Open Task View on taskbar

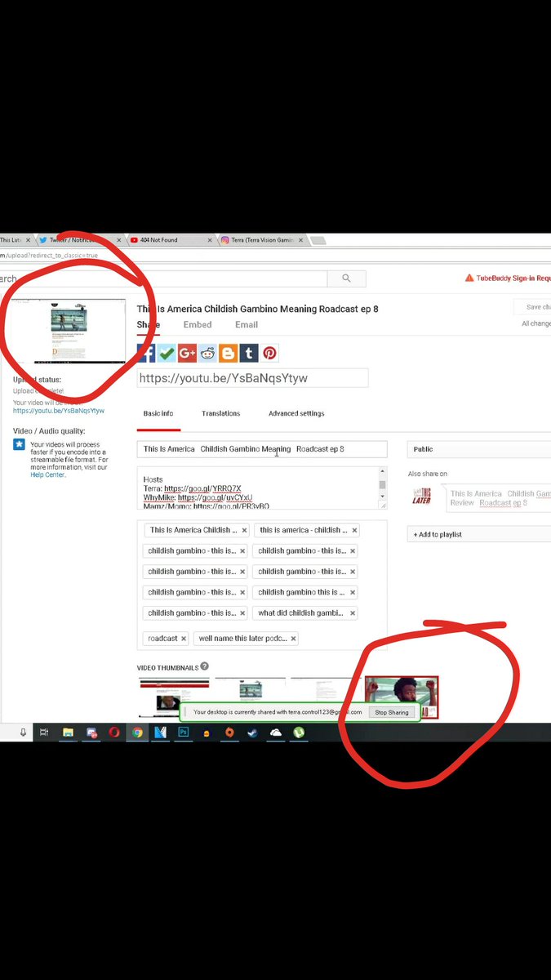pos(45,733)
